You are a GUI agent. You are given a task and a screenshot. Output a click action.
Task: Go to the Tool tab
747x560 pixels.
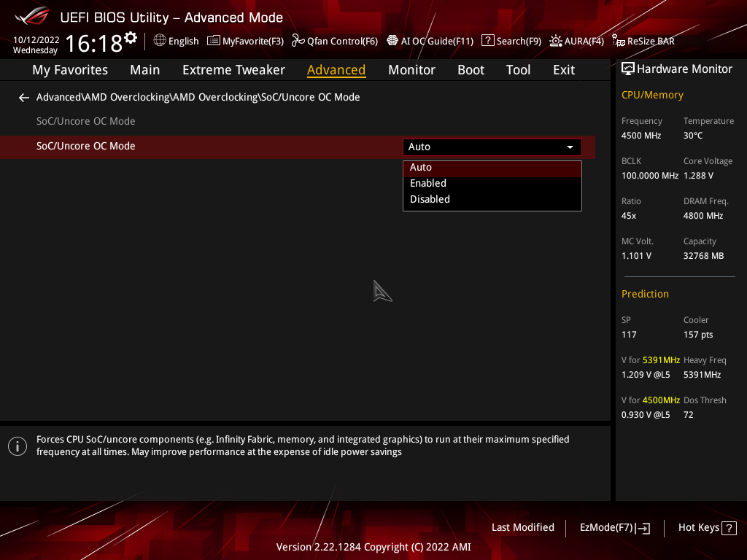[x=518, y=70]
